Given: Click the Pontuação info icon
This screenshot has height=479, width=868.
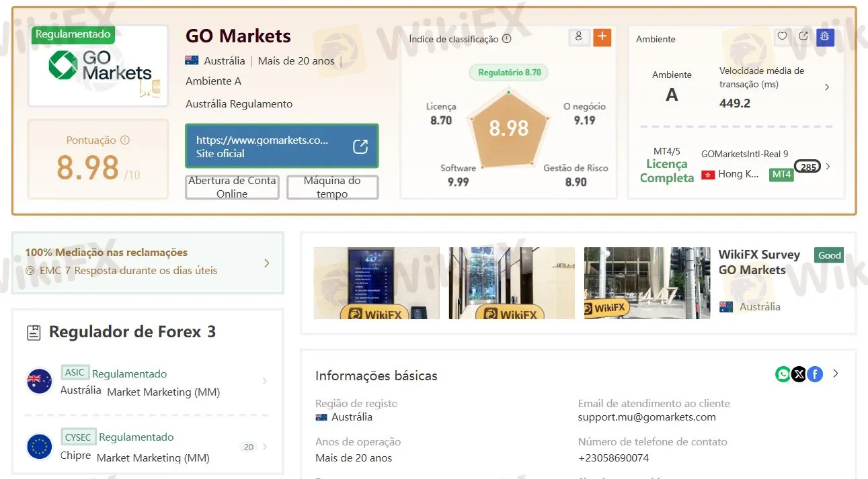Looking at the screenshot, I should (x=124, y=140).
